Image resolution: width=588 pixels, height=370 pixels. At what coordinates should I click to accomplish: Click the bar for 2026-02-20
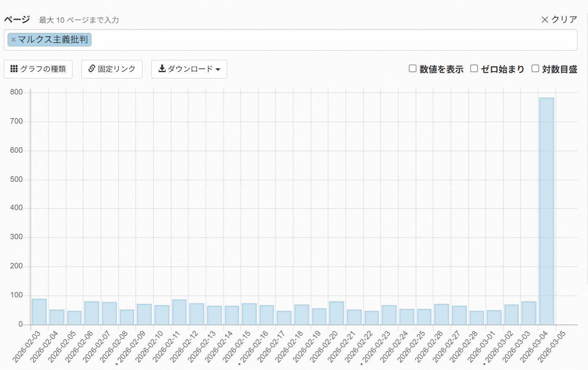pos(336,313)
